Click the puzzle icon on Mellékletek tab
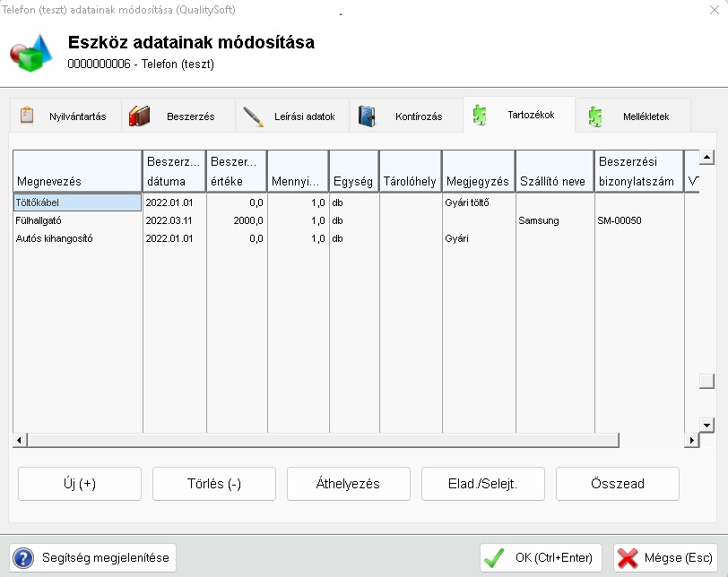The image size is (728, 577). (595, 116)
